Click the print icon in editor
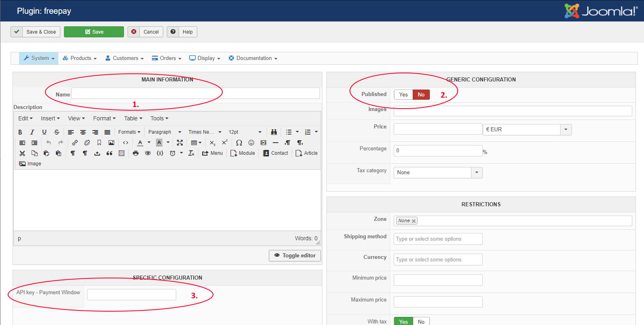 click(136, 153)
